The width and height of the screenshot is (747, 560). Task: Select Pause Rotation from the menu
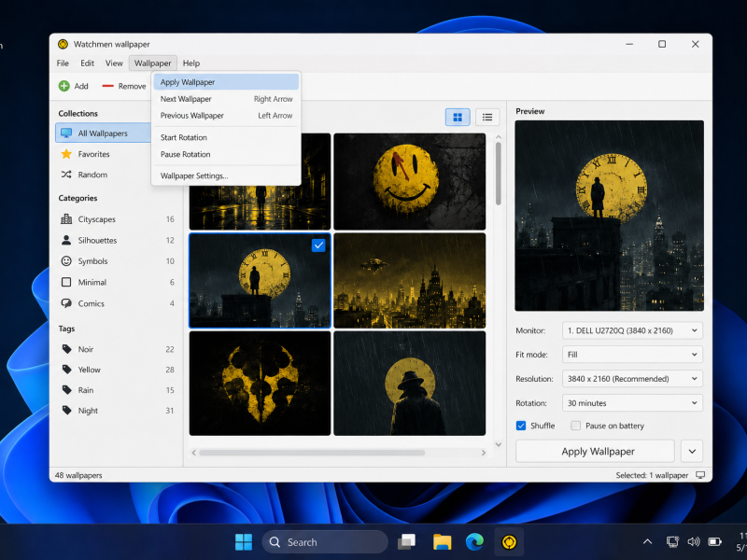click(226, 154)
